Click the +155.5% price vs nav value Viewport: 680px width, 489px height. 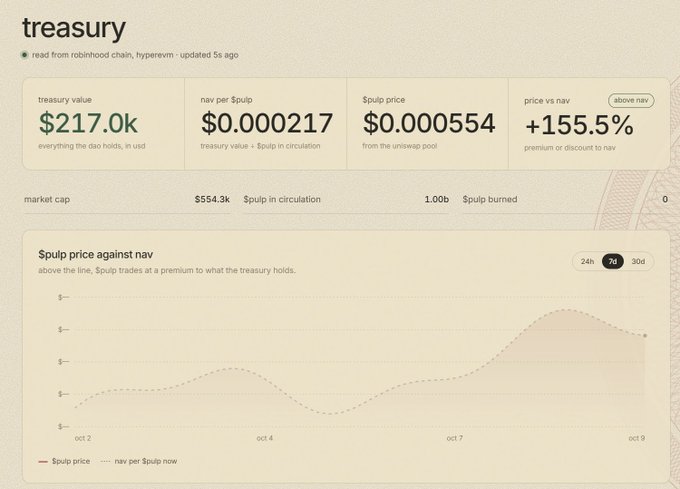[x=579, y=125]
